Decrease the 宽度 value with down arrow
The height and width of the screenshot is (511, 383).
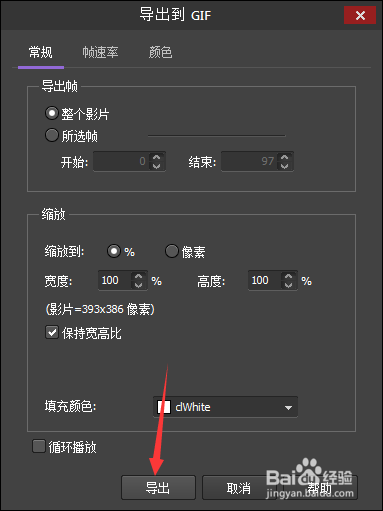pos(138,285)
